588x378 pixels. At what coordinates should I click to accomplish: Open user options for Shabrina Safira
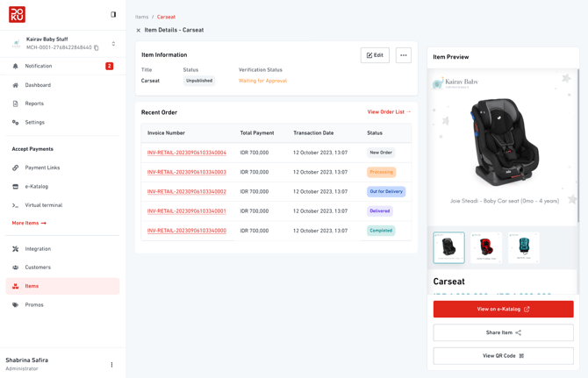point(111,365)
